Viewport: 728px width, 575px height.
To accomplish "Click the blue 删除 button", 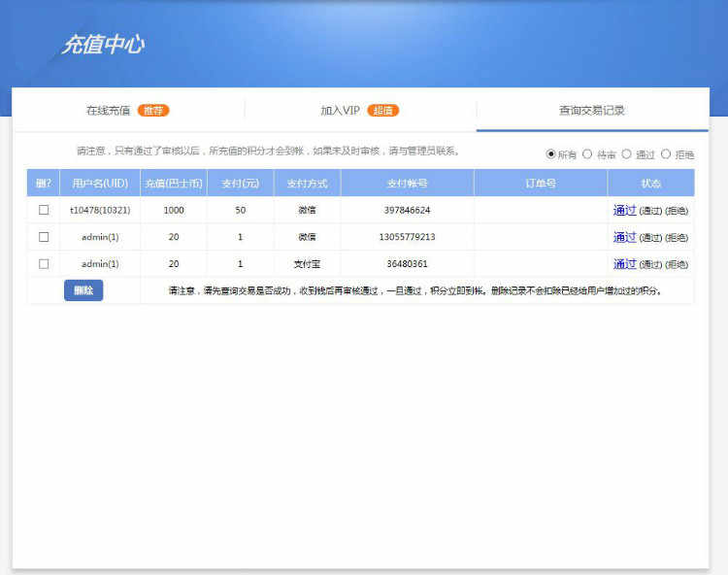I will [83, 290].
